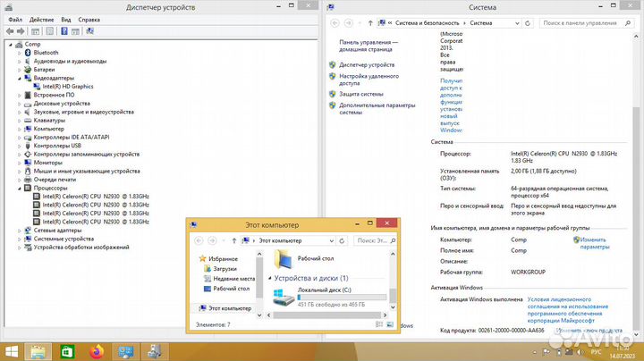Screen dimensions: 644x361
Task: Select the Контроллеры USB icon
Action: pyautogui.click(x=28, y=146)
